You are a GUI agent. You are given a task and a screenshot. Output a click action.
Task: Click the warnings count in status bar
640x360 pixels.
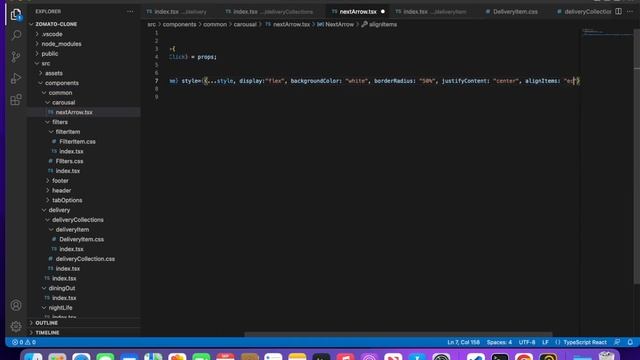(31, 342)
